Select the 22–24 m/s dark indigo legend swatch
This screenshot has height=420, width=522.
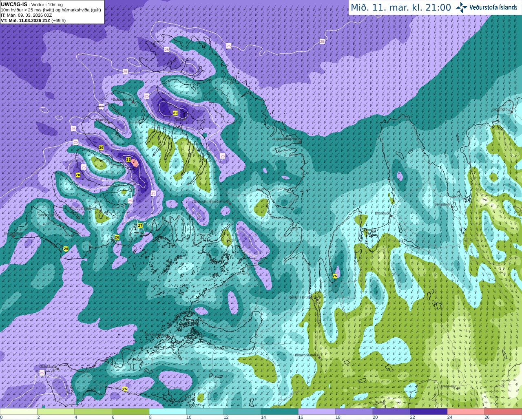coord(429,411)
